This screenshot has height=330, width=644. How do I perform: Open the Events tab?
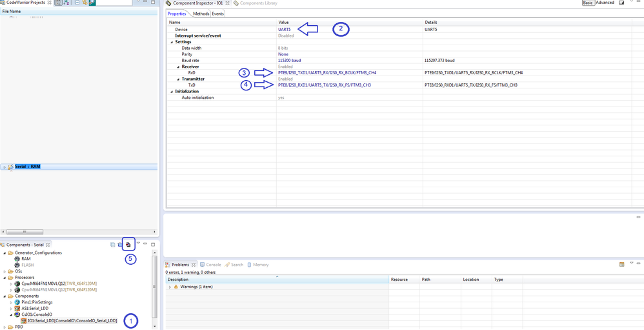217,14
